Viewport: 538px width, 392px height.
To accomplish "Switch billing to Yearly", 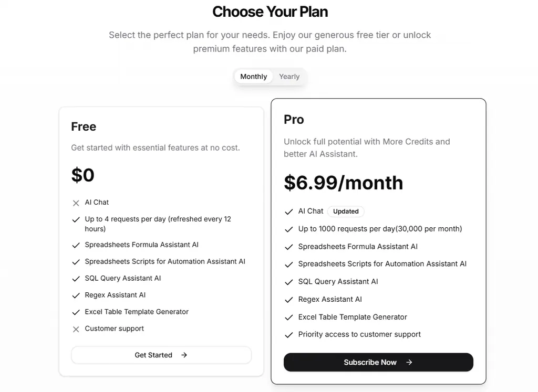I will tap(289, 77).
